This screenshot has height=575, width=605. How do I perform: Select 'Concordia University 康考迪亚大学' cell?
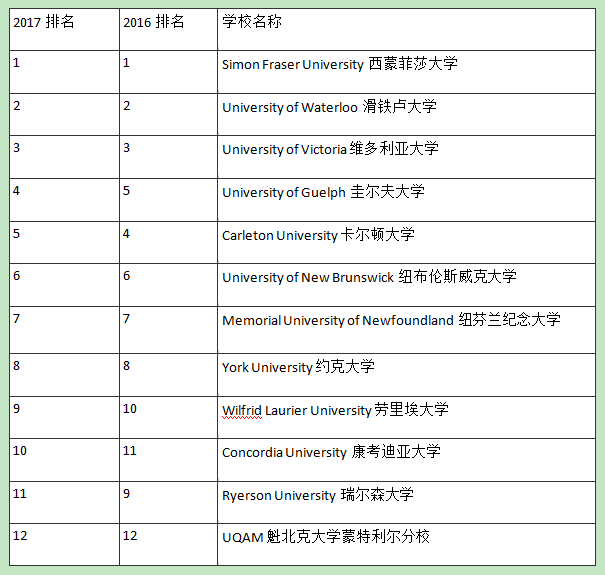[x=407, y=460]
